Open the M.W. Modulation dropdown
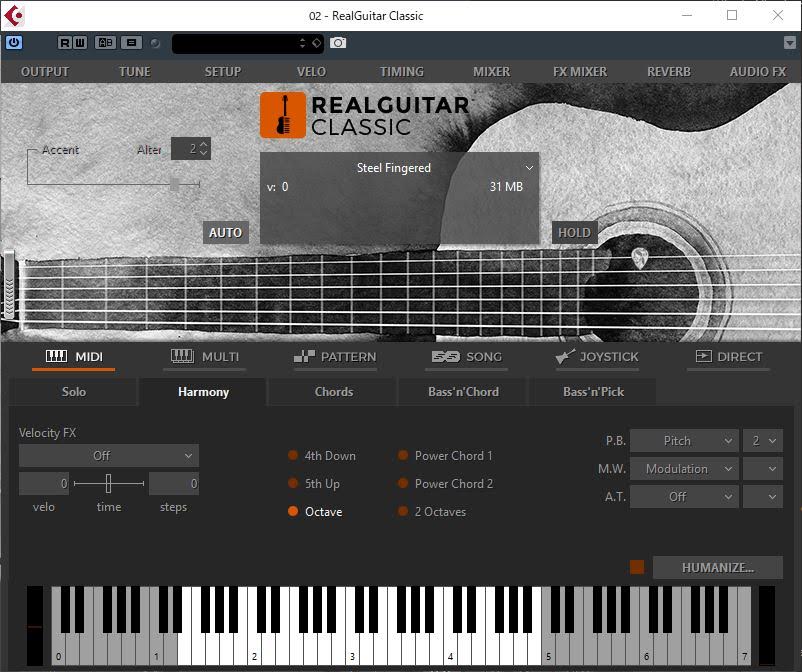The height and width of the screenshot is (672, 802). click(x=684, y=468)
